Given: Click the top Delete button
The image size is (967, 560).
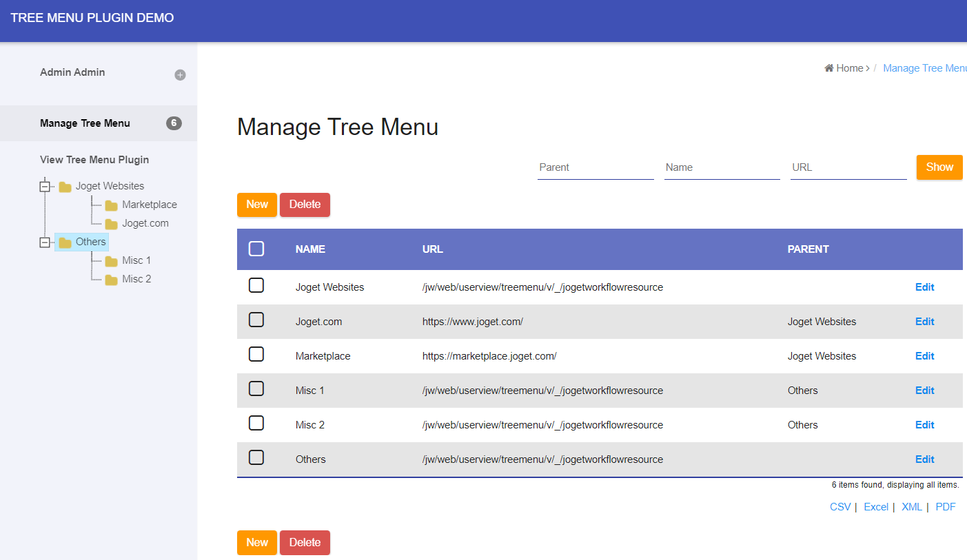Looking at the screenshot, I should pos(305,205).
